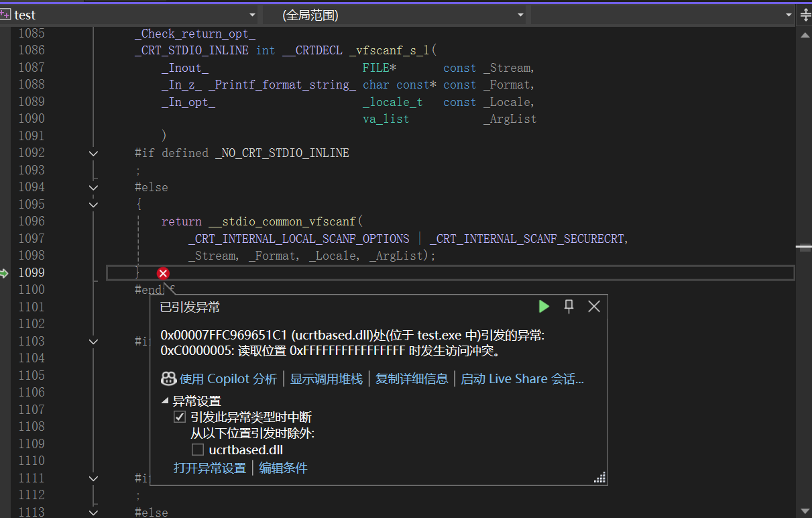Collapse the #else block at line 1094

point(93,188)
